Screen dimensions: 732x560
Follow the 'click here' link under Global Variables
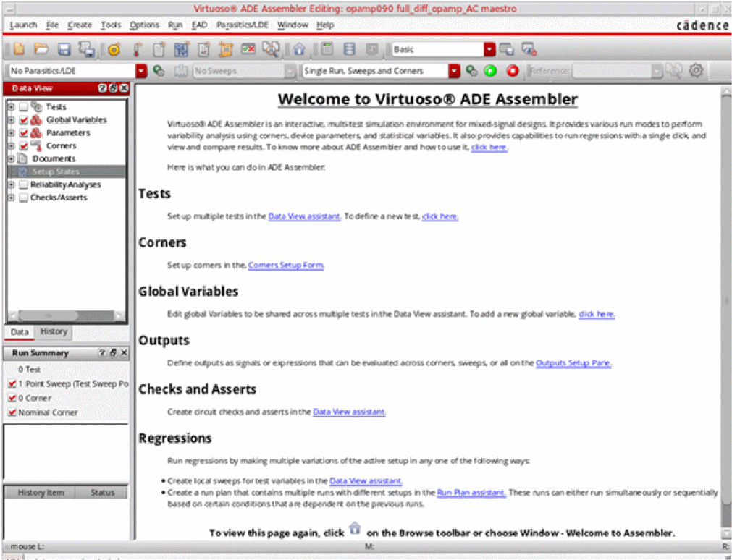(597, 314)
